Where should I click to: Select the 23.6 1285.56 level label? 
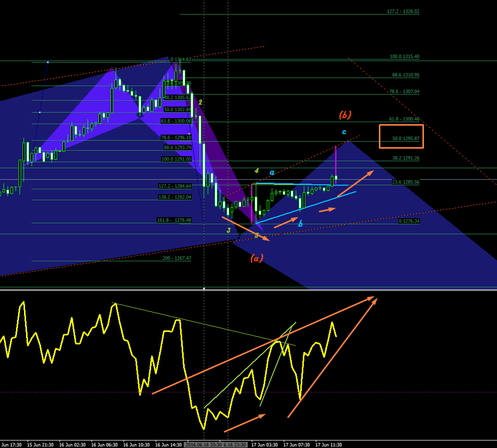pos(406,182)
